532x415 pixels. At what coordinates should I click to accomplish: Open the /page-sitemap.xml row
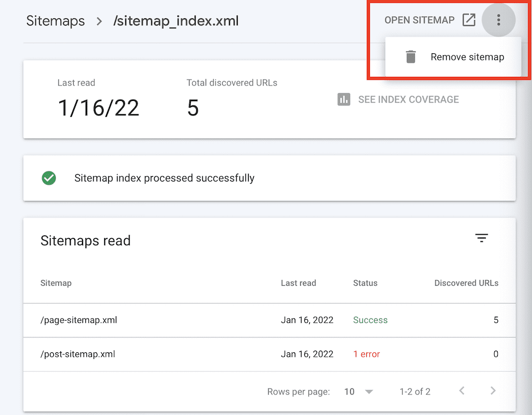(79, 320)
